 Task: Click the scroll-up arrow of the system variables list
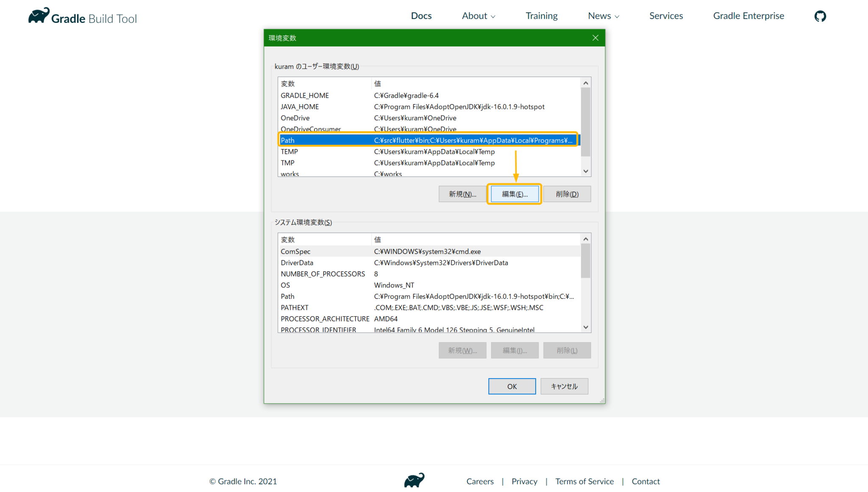coord(586,238)
